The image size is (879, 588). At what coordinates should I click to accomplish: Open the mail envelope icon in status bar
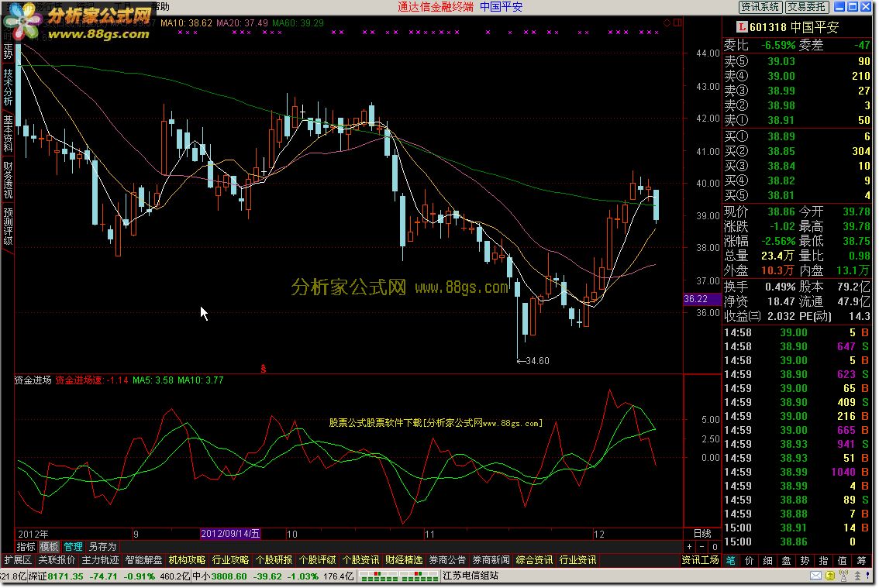815,576
